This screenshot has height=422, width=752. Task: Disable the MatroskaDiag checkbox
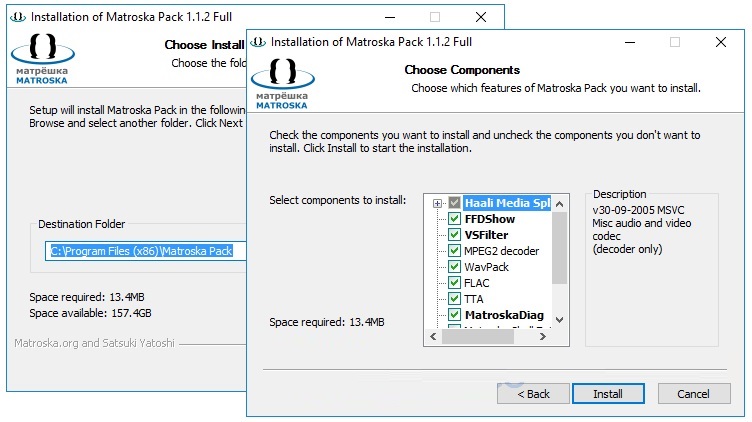454,315
